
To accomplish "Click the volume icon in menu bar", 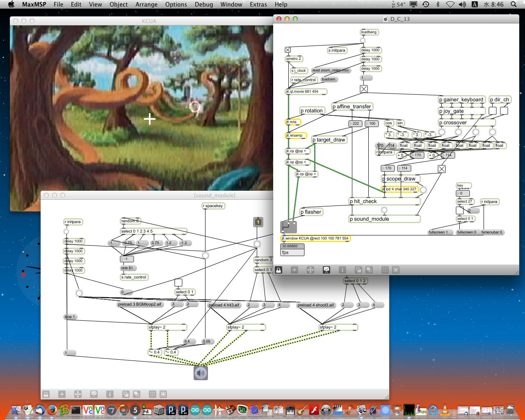I will pyautogui.click(x=462, y=5).
